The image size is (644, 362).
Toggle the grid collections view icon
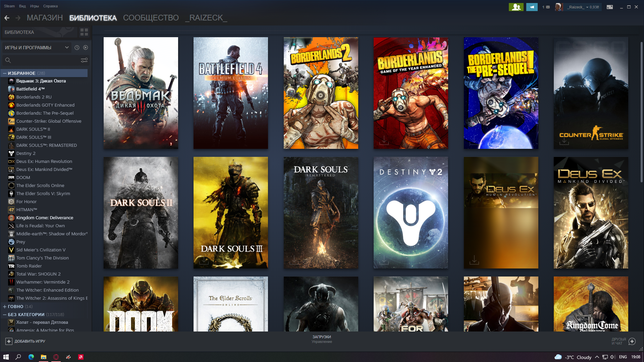pyautogui.click(x=84, y=32)
